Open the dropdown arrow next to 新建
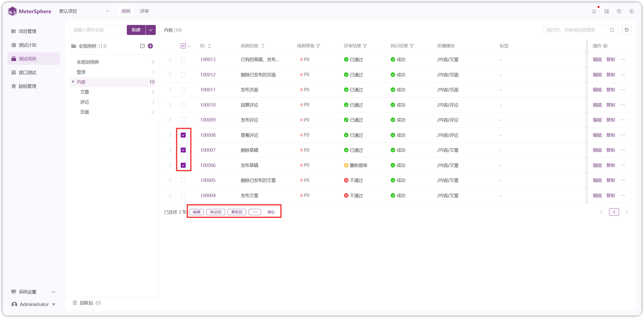Screen dimensions: 644x318 [151, 30]
